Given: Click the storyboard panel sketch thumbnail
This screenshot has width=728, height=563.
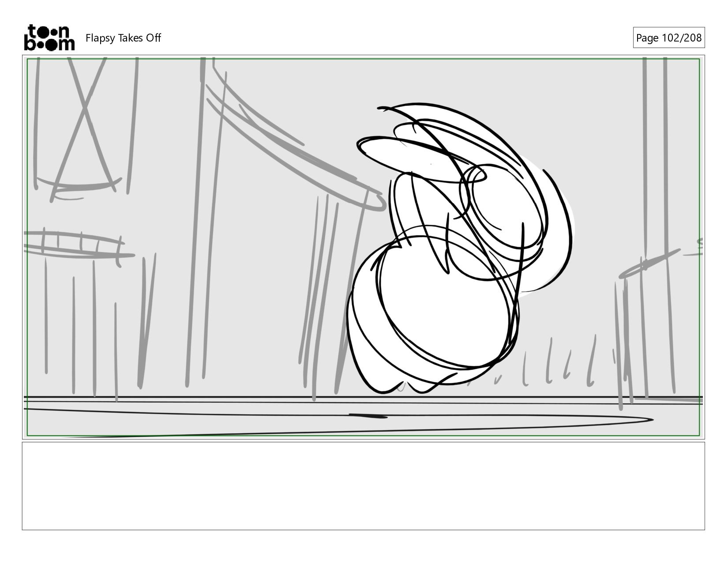Looking at the screenshot, I should (x=363, y=247).
